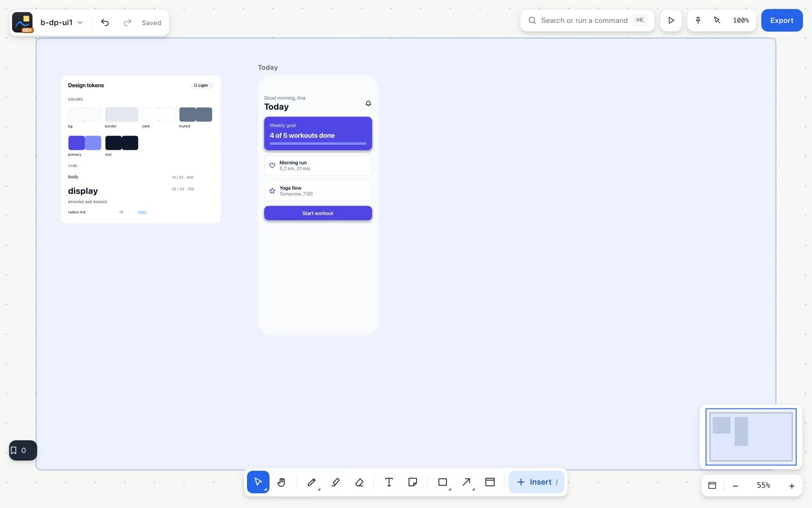The width and height of the screenshot is (812, 508).
Task: Select the pointer Select tool
Action: point(258,482)
